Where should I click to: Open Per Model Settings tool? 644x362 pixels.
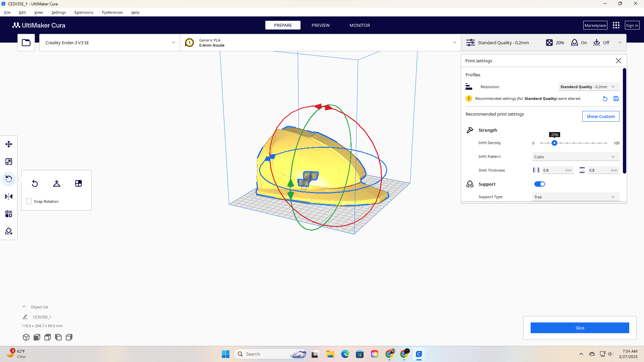click(9, 214)
